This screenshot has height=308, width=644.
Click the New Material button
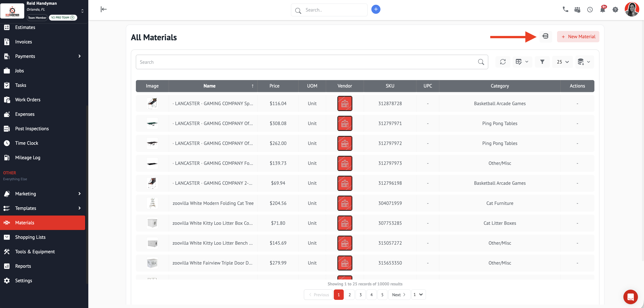point(578,36)
